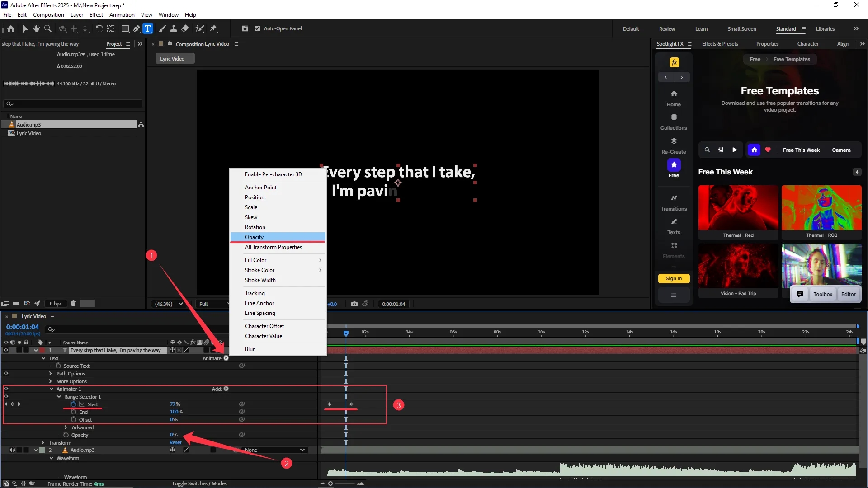The width and height of the screenshot is (868, 488).
Task: Click the Add arrow button for Animator 1
Action: [226, 389]
